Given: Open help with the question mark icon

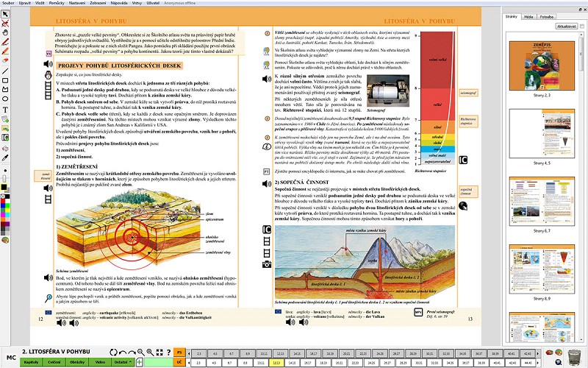Looking at the screenshot, I should tap(168, 353).
